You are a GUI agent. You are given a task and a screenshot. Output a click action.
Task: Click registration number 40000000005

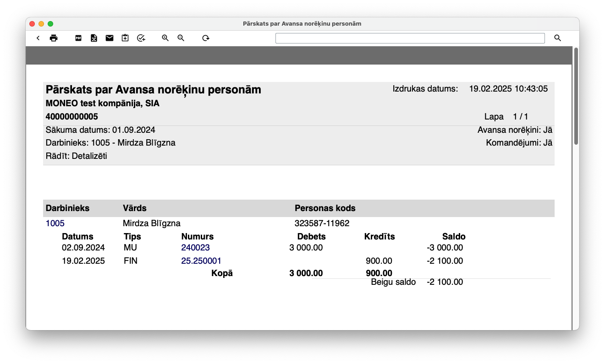point(72,117)
